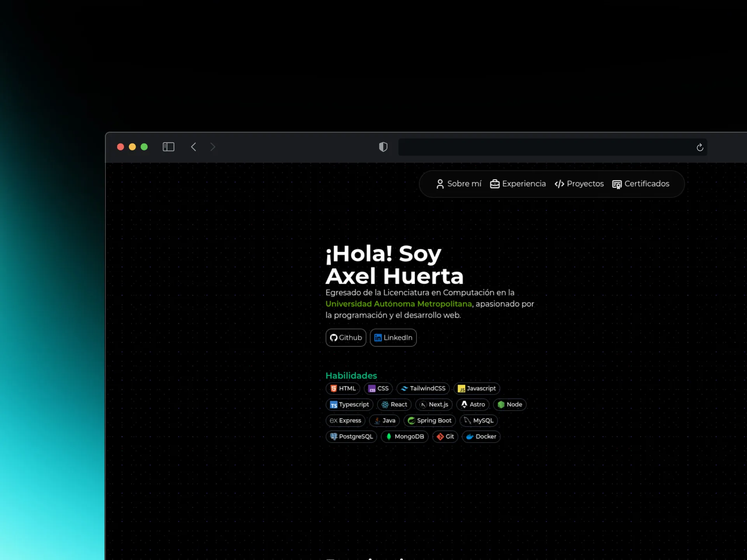
Task: Open the Certificados nav link
Action: pos(640,184)
